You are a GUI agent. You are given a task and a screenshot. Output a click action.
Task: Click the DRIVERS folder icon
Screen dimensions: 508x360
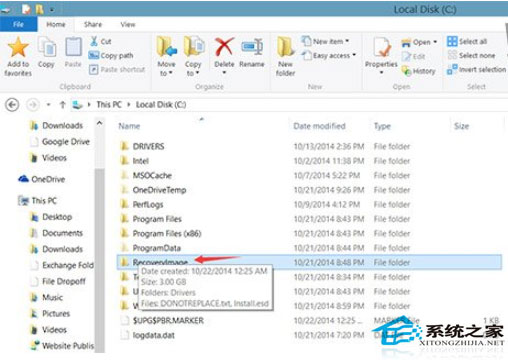124,146
